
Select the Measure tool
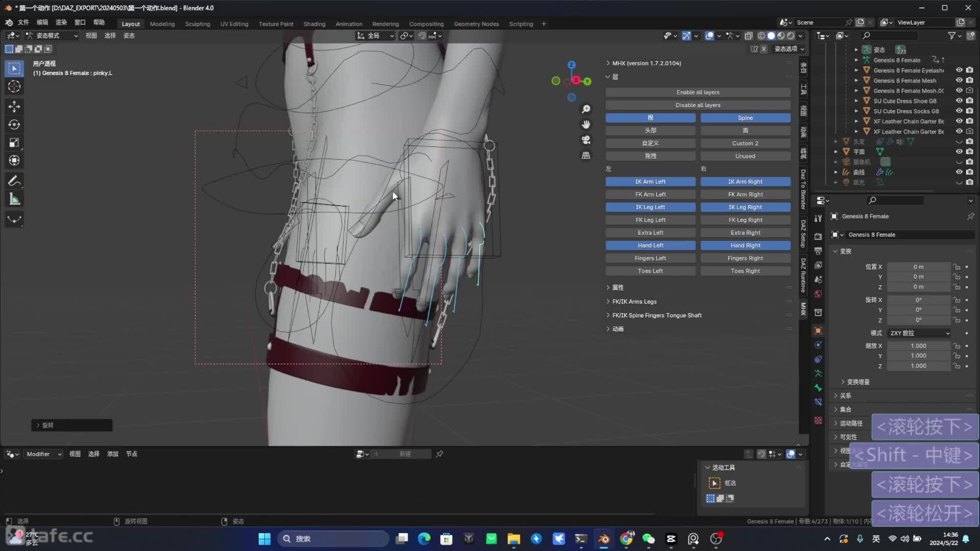click(14, 199)
